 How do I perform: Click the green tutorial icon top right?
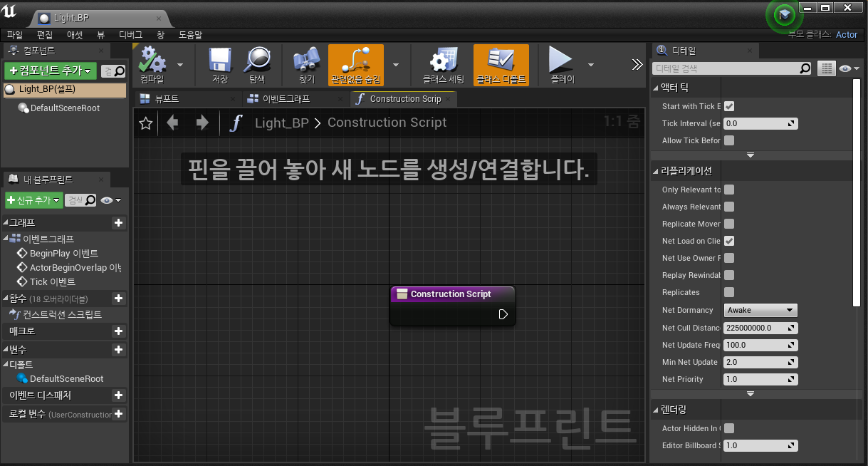pyautogui.click(x=784, y=14)
